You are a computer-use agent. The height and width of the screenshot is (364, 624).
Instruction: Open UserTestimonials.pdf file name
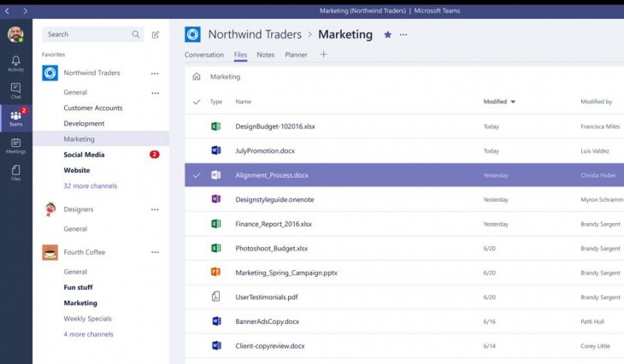point(266,296)
